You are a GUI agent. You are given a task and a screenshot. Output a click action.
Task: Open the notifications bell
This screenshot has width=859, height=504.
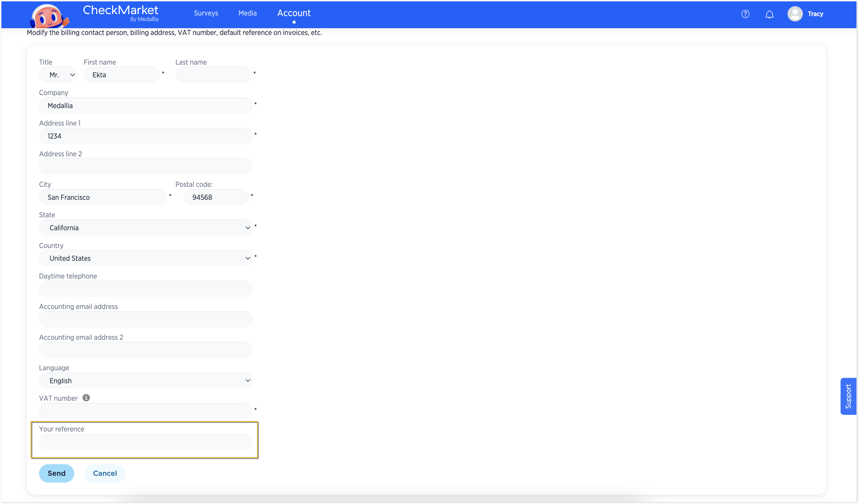[769, 14]
